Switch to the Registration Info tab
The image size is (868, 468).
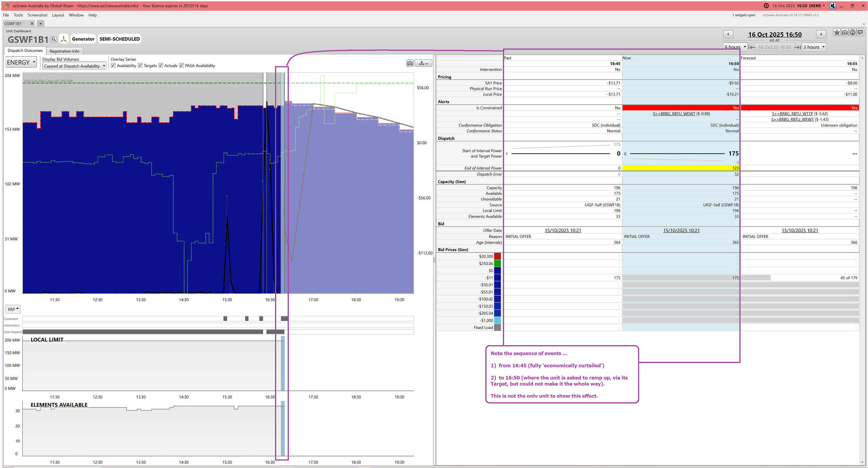click(x=64, y=51)
